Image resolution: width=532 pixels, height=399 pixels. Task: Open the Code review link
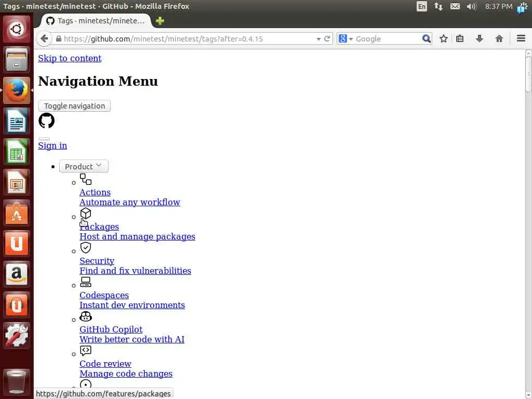coord(105,364)
